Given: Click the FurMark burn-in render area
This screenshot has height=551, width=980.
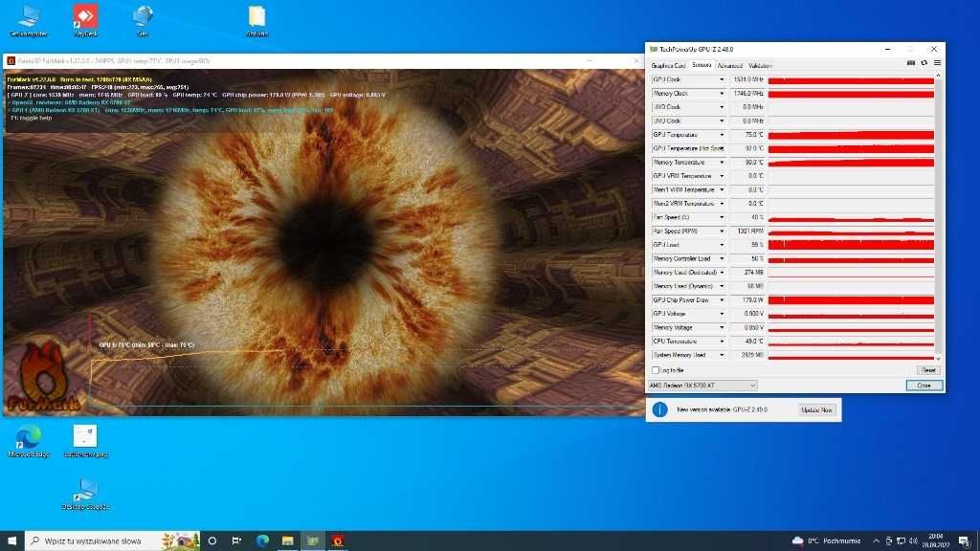Looking at the screenshot, I should tap(323, 242).
